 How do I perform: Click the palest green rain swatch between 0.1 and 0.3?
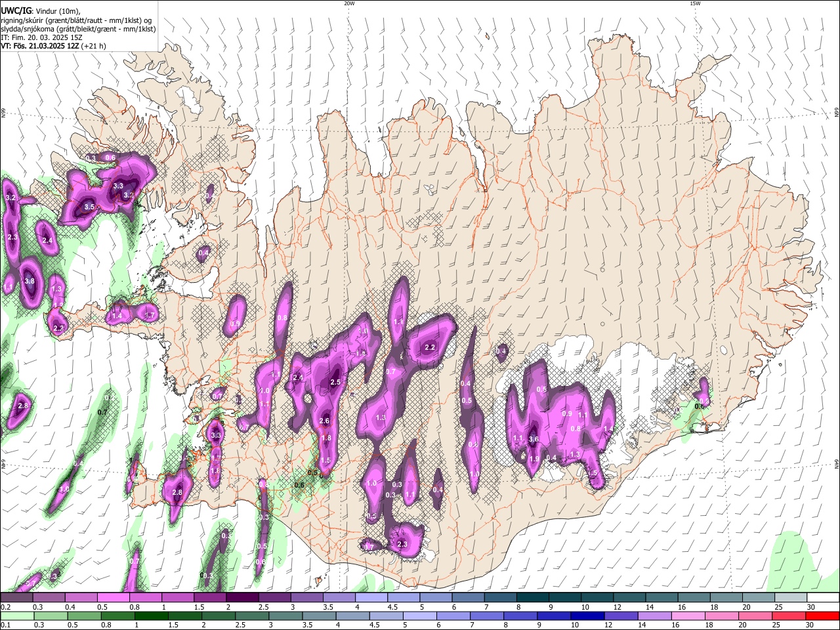pos(16,616)
